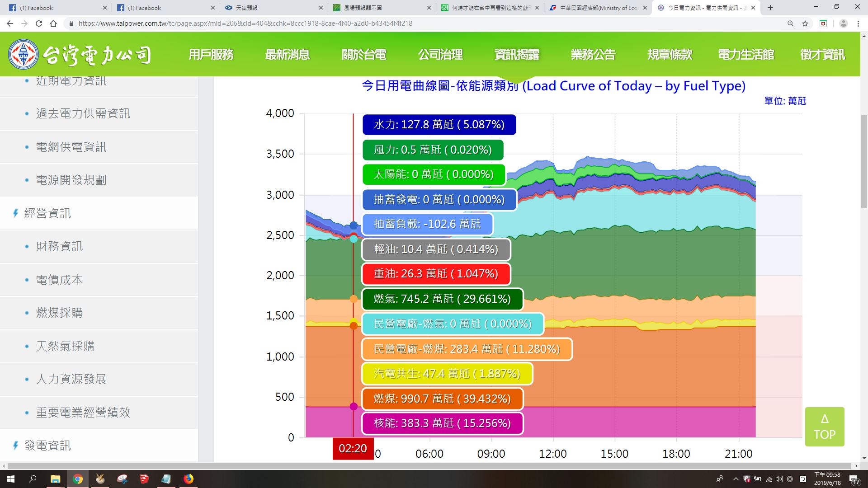Click the address bar URL field

pos(425,23)
